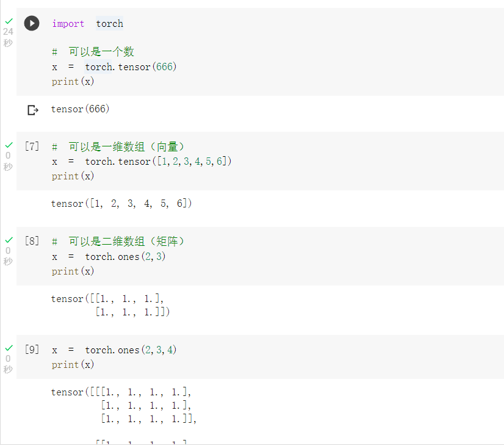Click the green checkmark above 24 秒

pos(9,21)
